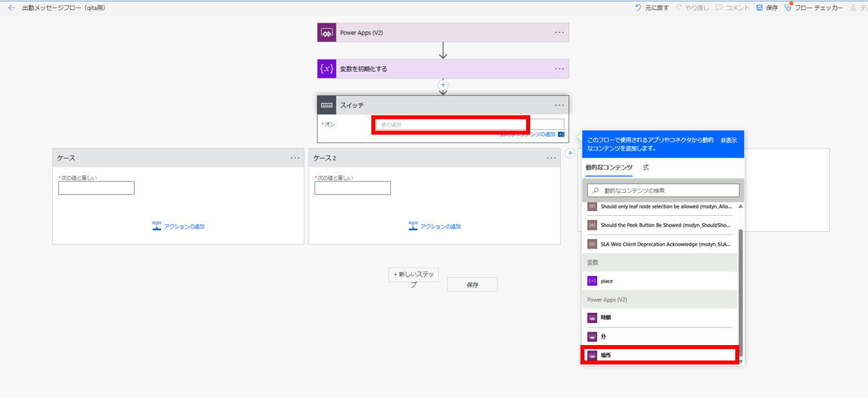Click the Power Apps icon next to 時間
This screenshot has height=398, width=868.
click(x=592, y=318)
